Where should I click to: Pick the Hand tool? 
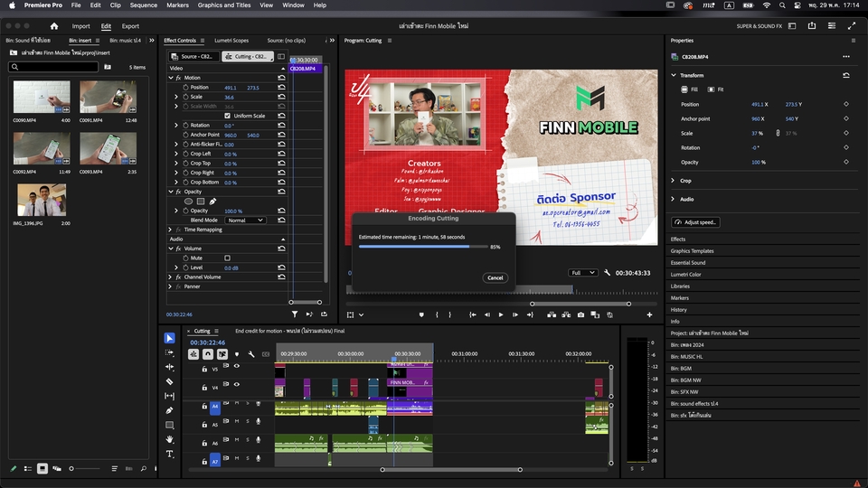[169, 439]
